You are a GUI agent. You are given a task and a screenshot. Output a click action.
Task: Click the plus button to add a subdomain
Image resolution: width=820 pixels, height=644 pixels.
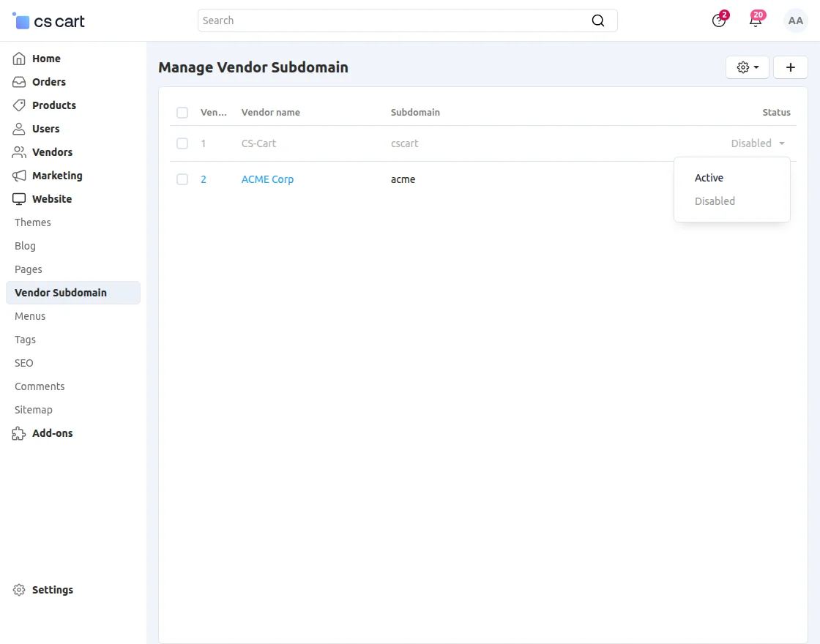coord(791,67)
